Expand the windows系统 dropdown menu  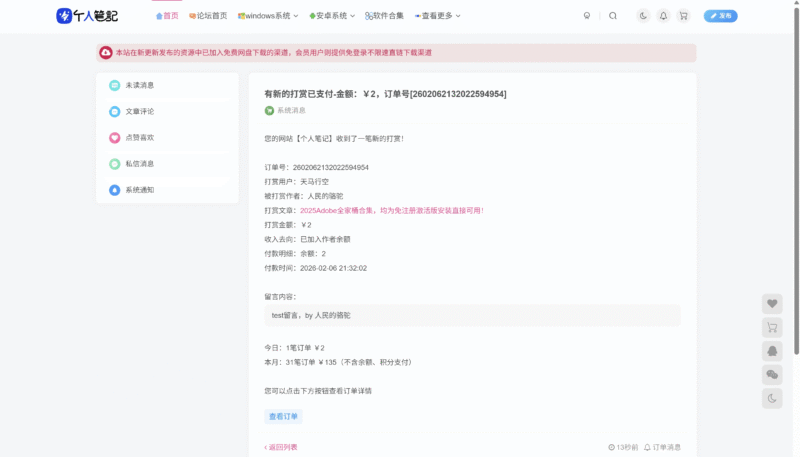click(268, 16)
